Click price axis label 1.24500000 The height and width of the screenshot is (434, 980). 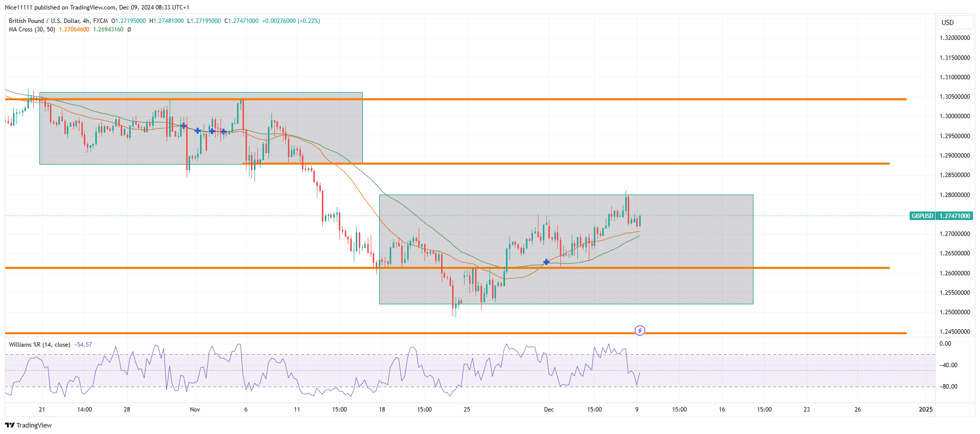point(955,332)
